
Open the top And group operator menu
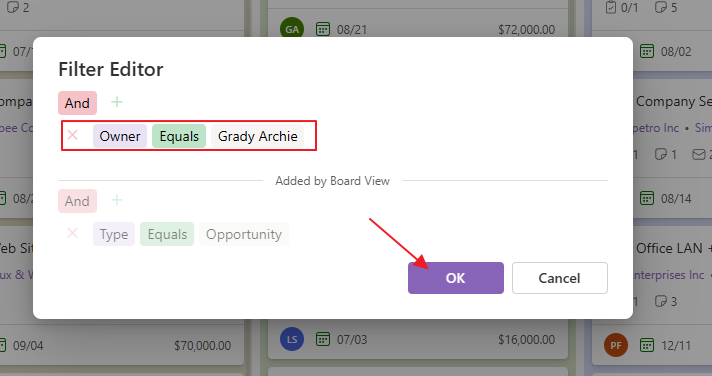77,103
